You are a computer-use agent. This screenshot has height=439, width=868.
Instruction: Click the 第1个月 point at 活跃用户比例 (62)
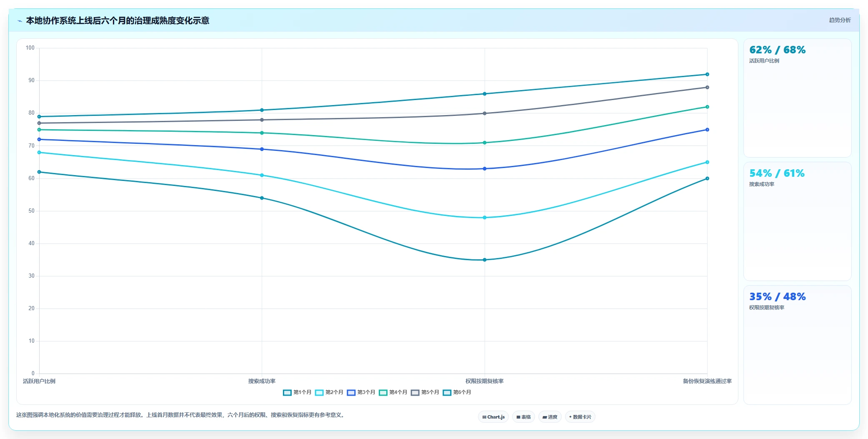coord(39,172)
